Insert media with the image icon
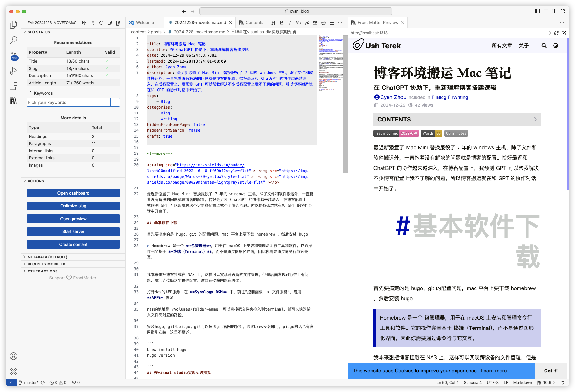 [315, 23]
